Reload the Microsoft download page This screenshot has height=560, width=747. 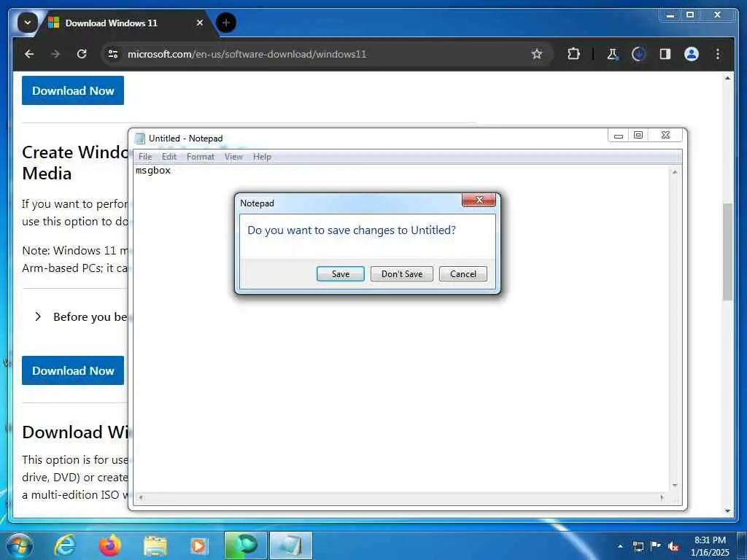(82, 54)
